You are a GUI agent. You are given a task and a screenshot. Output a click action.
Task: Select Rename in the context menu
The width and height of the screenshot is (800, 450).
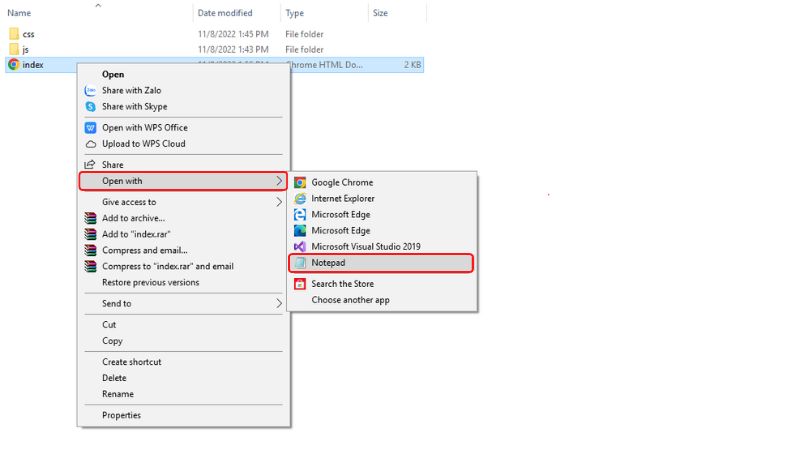coord(117,394)
